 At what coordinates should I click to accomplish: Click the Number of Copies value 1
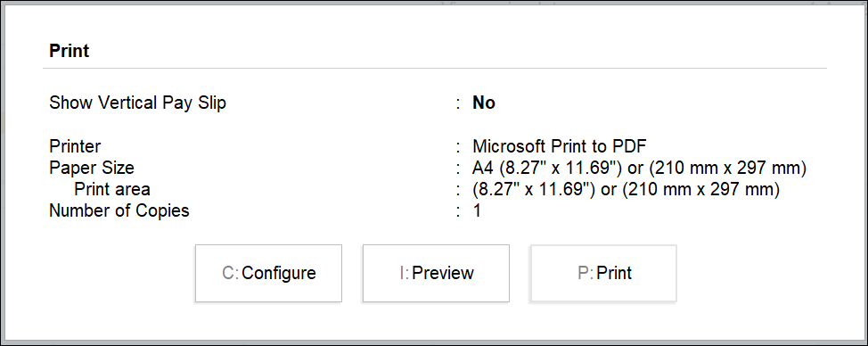pos(477,211)
